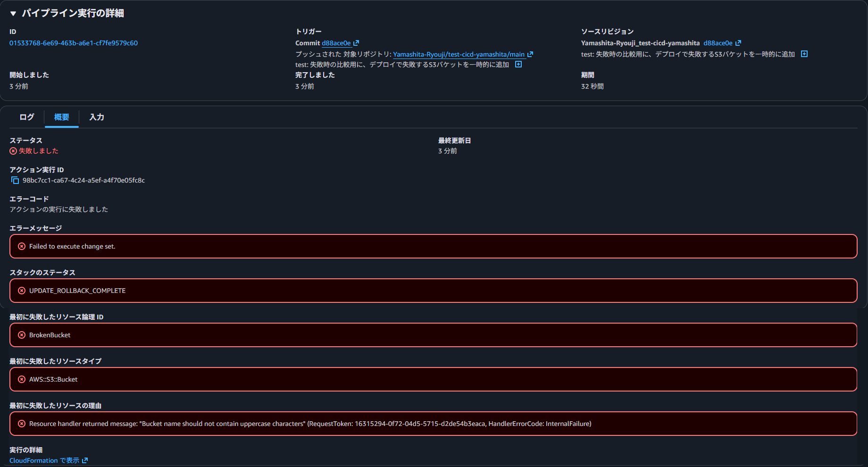
Task: Open source revision d88ace0e link
Action: (718, 43)
